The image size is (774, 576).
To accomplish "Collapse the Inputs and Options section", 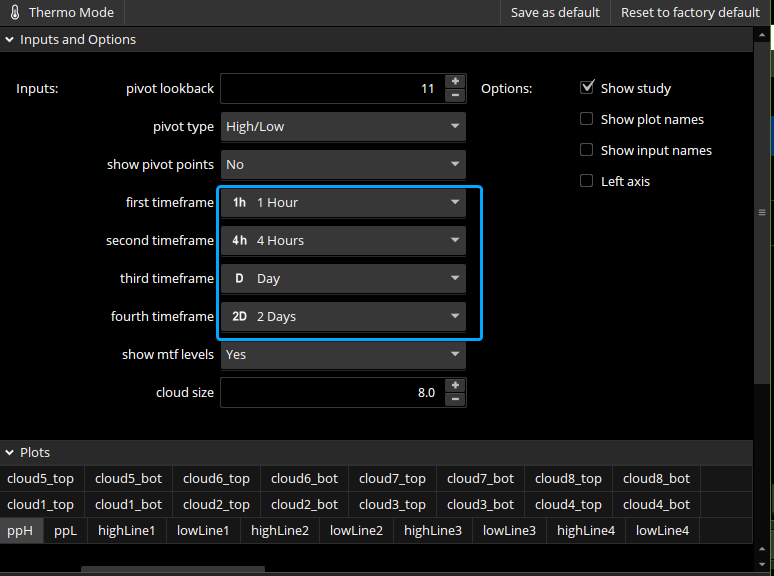I will (x=10, y=40).
